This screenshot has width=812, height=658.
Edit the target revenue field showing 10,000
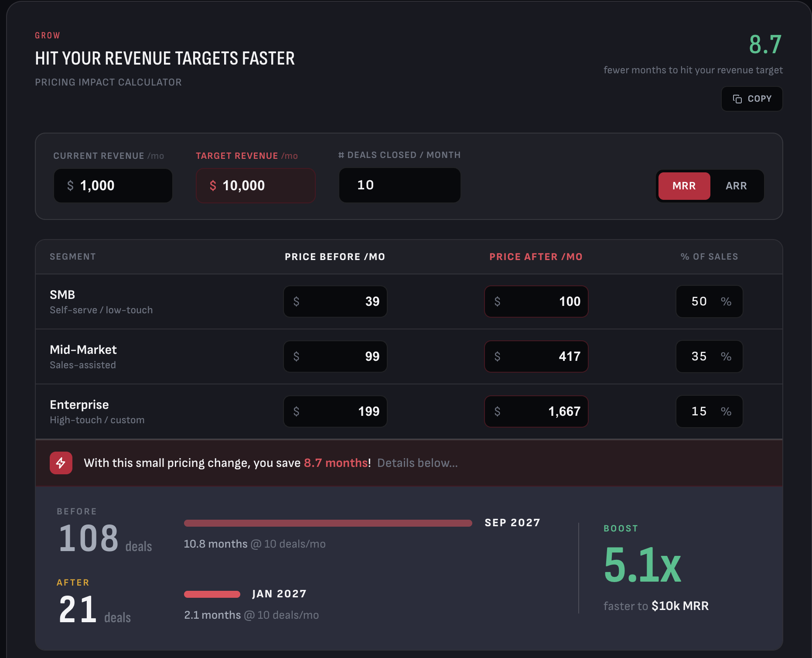click(x=256, y=185)
